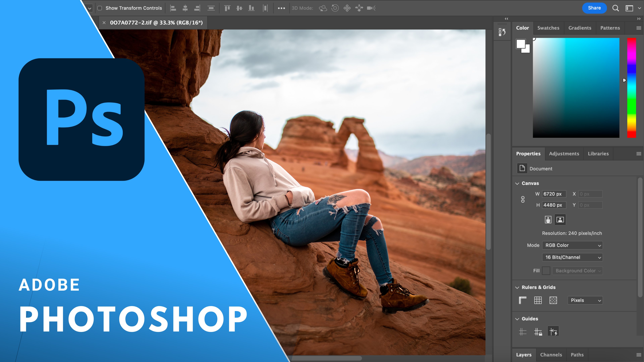
Task: Open the 16 Bits/Channel dropdown
Action: [572, 257]
